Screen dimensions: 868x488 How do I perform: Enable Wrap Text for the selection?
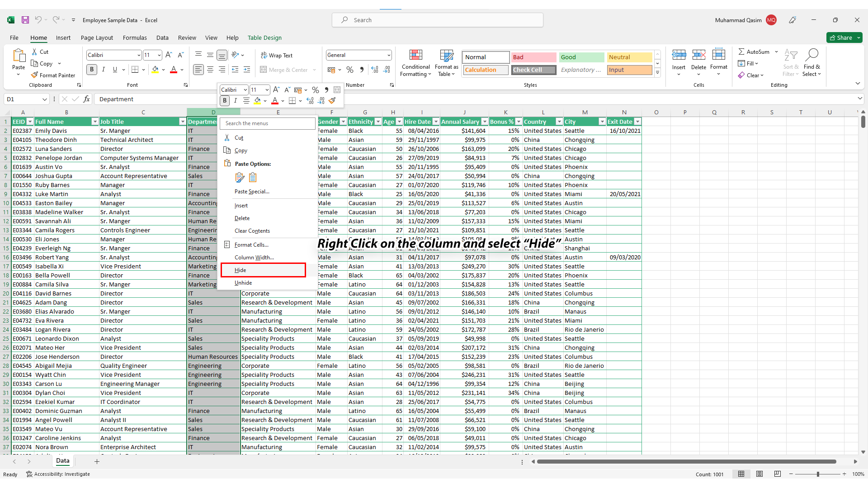277,55
